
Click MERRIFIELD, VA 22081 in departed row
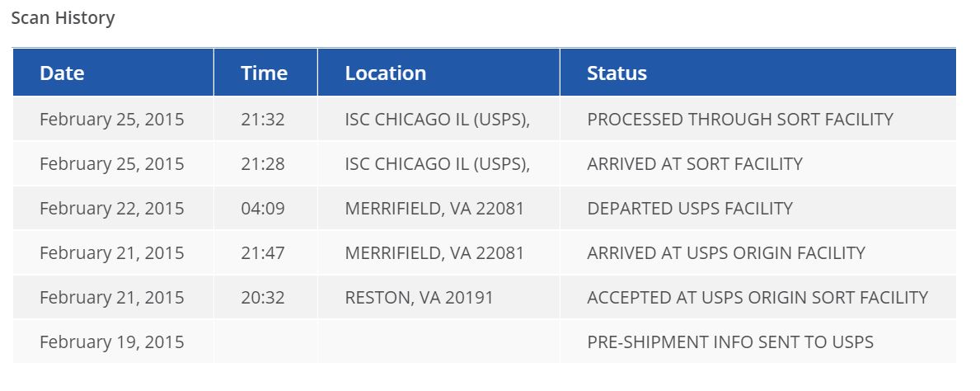click(x=434, y=209)
